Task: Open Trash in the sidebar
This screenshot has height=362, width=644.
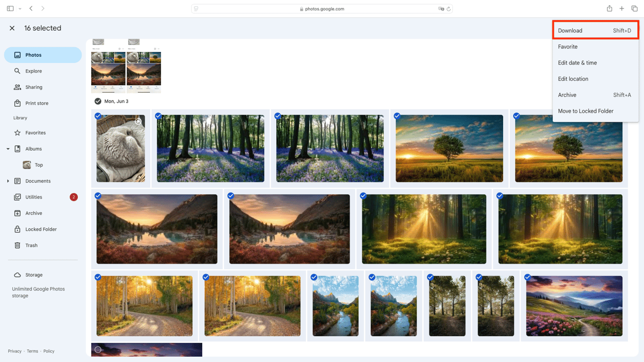Action: (x=43, y=246)
